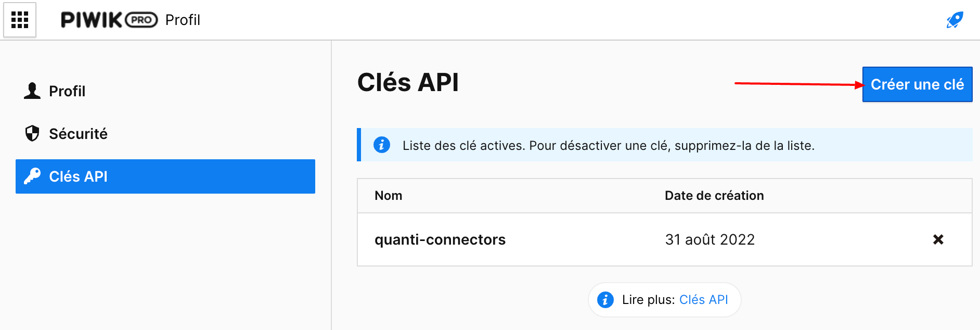Click the 31 août 2022 date cell
This screenshot has height=330, width=980.
711,239
